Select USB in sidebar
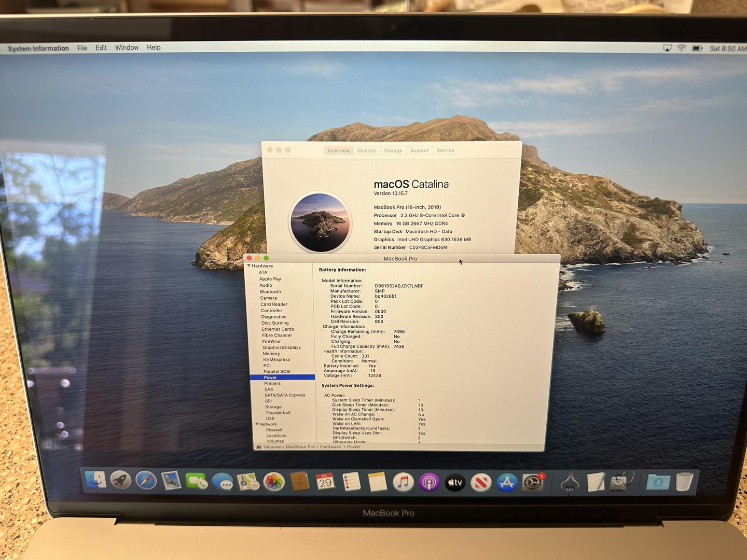The width and height of the screenshot is (747, 560). (270, 418)
